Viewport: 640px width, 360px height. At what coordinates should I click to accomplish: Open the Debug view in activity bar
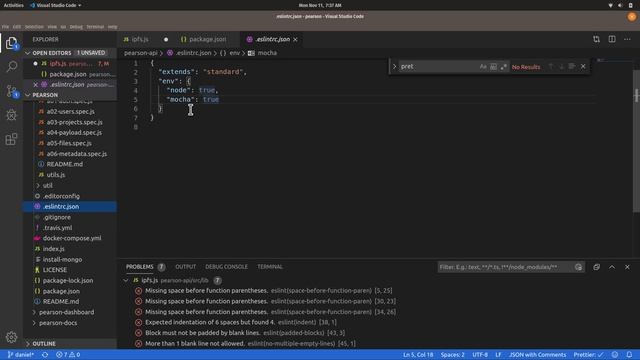click(11, 115)
